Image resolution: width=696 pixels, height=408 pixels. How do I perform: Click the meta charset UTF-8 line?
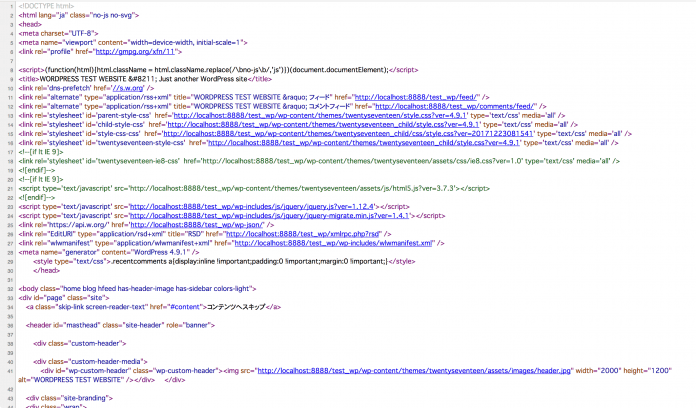point(58,33)
